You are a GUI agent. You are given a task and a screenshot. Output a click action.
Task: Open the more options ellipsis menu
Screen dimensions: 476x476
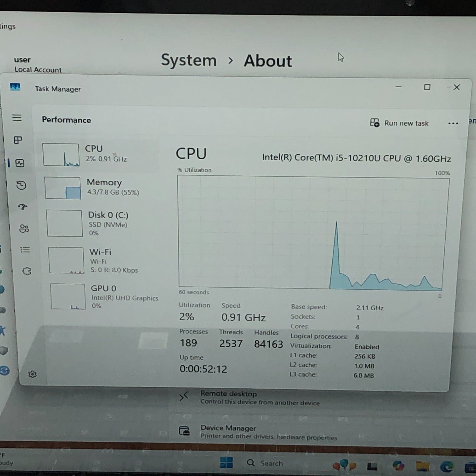(453, 123)
